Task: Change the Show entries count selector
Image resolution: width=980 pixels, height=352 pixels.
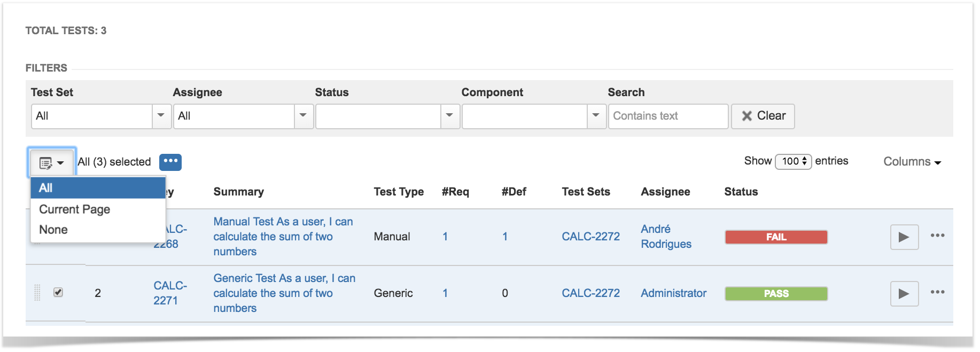Action: click(794, 161)
